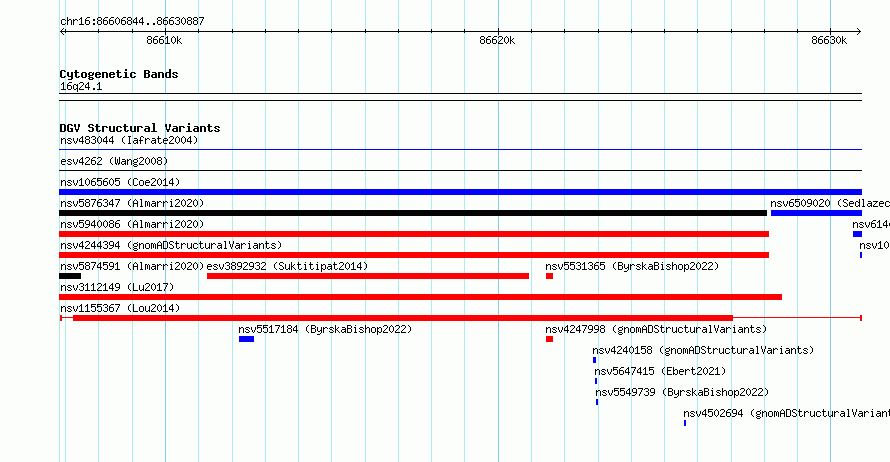890x462 pixels.
Task: Click the right arrow on the ruler
Action: pos(859,32)
